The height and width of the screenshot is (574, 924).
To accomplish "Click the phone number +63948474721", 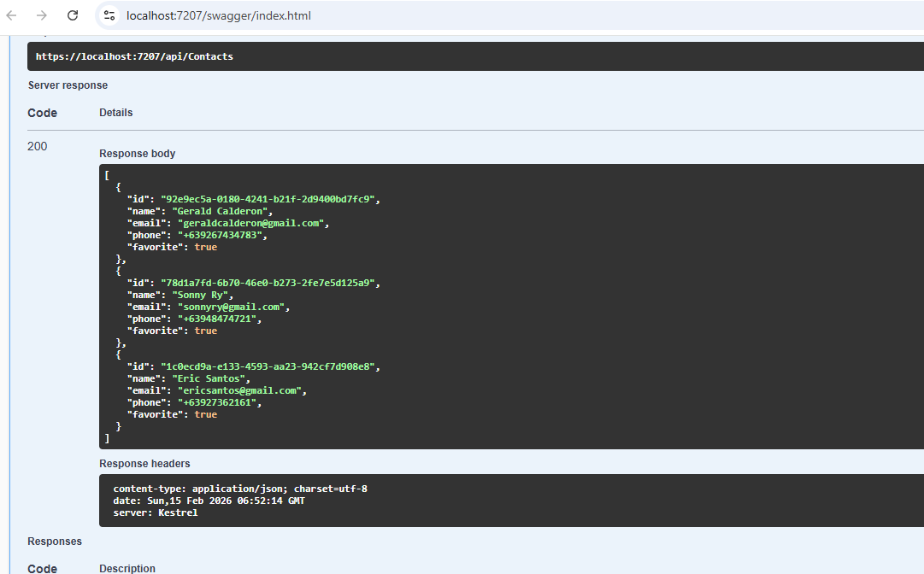I will click(x=217, y=319).
